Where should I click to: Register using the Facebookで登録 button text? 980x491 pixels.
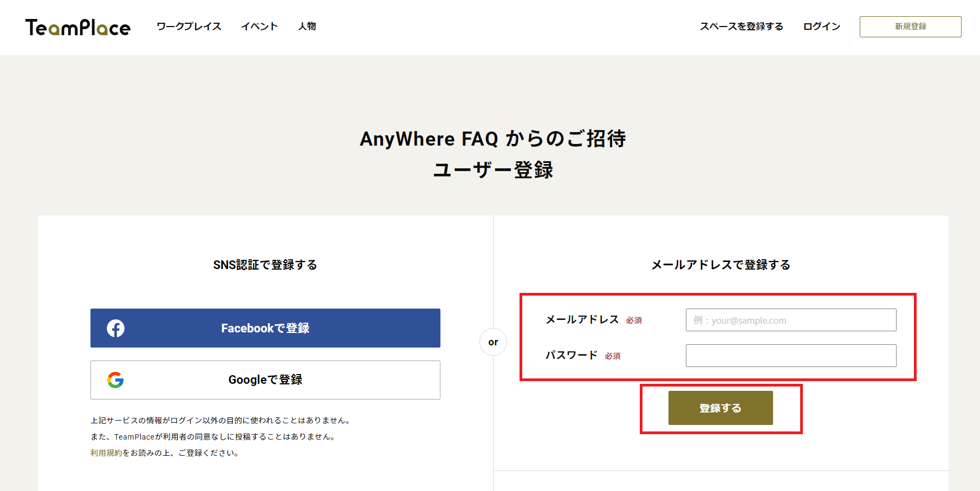click(x=265, y=328)
